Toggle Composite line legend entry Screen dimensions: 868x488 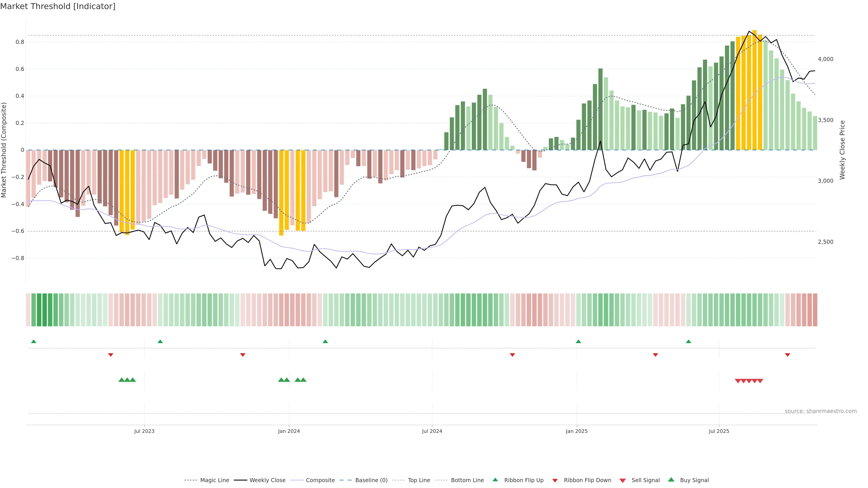pyautogui.click(x=320, y=480)
